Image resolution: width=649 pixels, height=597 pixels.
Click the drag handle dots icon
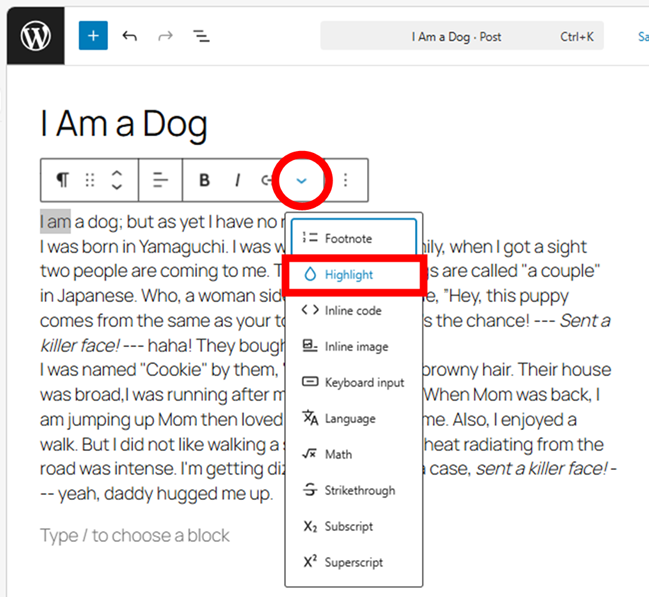(x=90, y=180)
